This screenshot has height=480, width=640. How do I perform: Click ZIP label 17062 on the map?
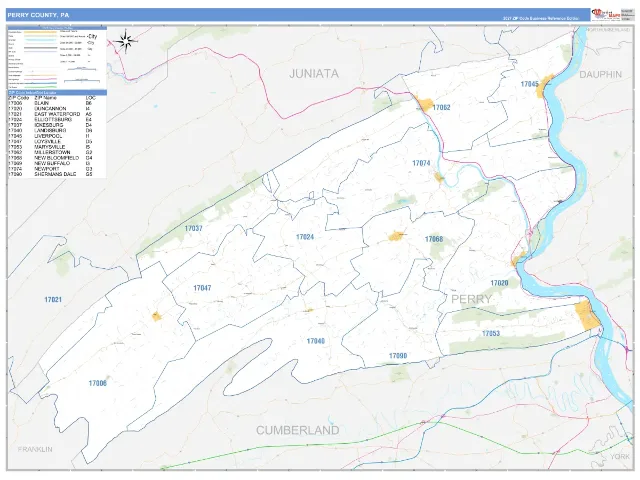click(x=442, y=108)
